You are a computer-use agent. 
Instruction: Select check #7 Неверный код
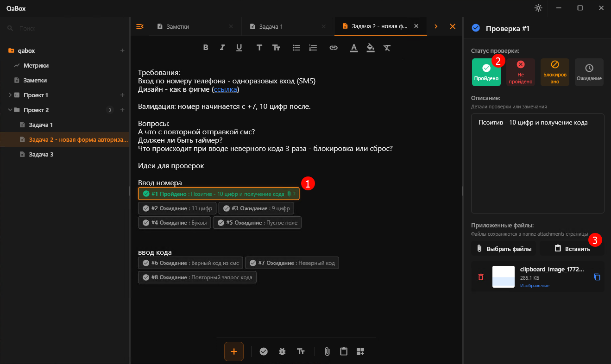292,263
